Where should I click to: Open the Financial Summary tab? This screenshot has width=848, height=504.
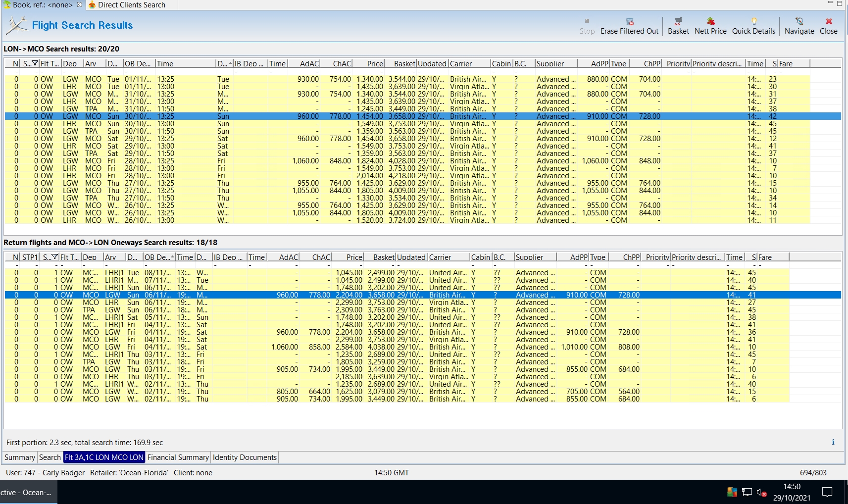(178, 457)
